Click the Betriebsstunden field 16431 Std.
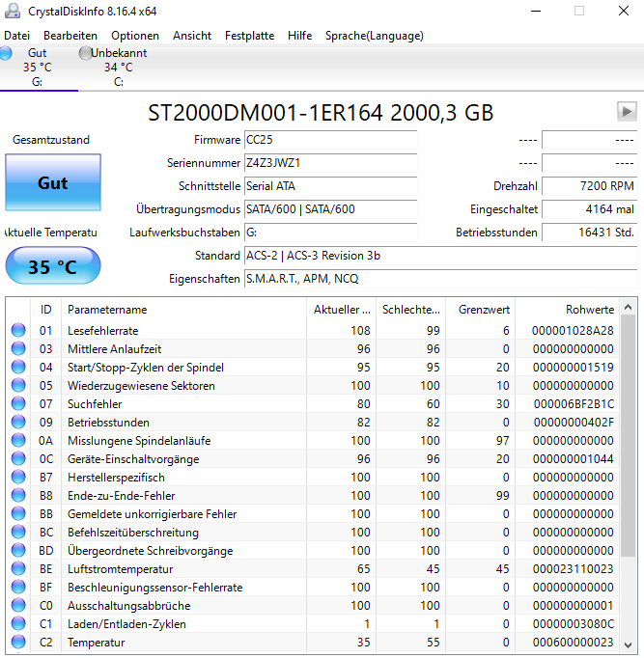This screenshot has height=658, width=644. pyautogui.click(x=589, y=233)
